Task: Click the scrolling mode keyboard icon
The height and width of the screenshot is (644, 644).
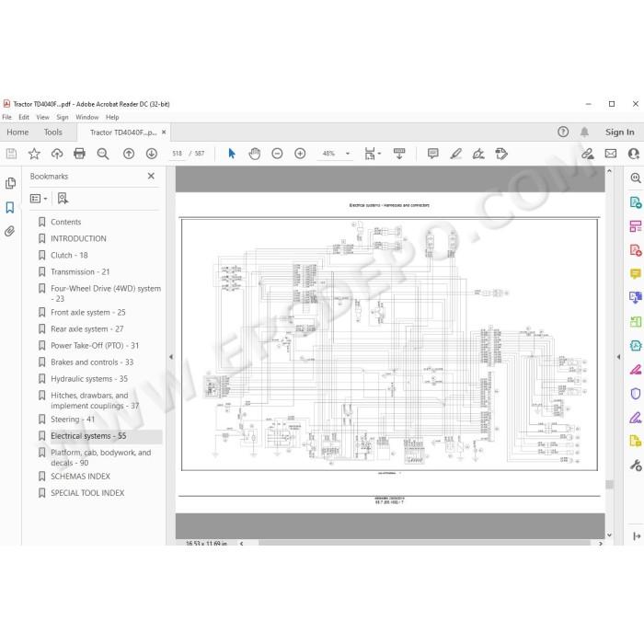Action: click(399, 154)
